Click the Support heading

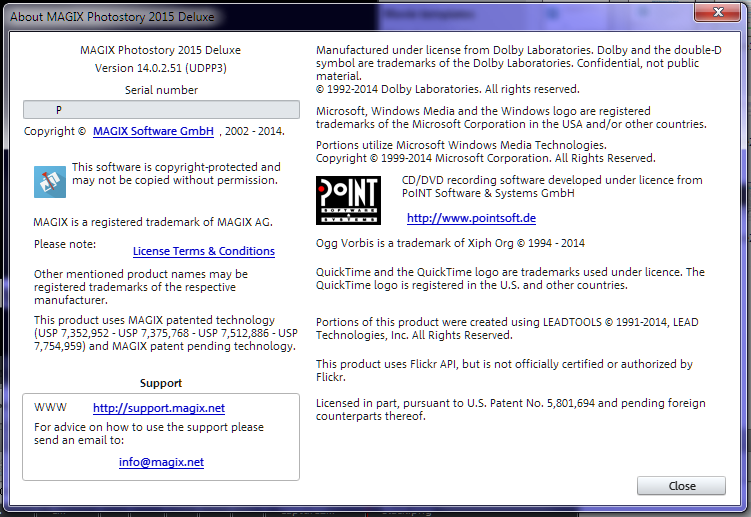click(161, 383)
